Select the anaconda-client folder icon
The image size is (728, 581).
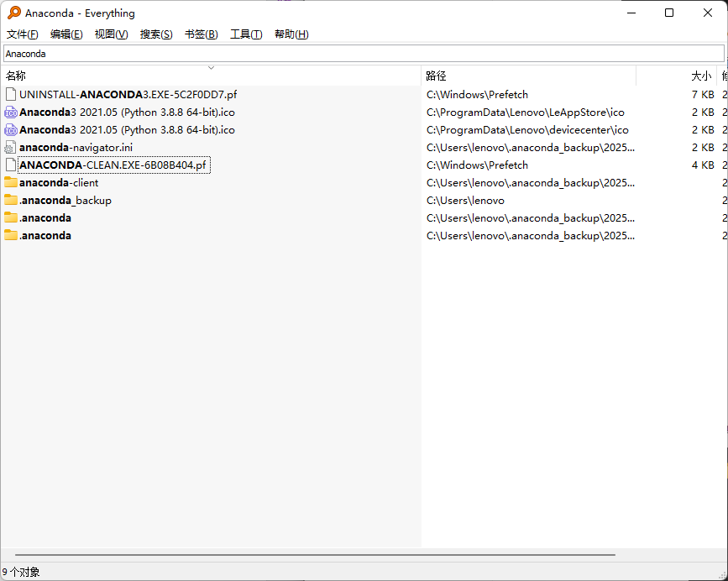click(x=11, y=183)
